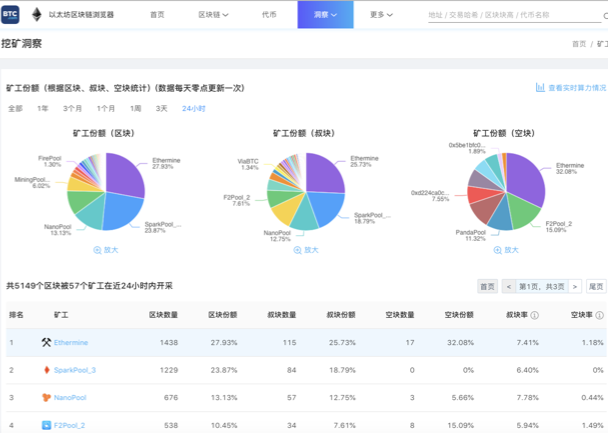This screenshot has height=433, width=608.
Task: Open the F2Pool_2 miner link
Action: (x=69, y=425)
